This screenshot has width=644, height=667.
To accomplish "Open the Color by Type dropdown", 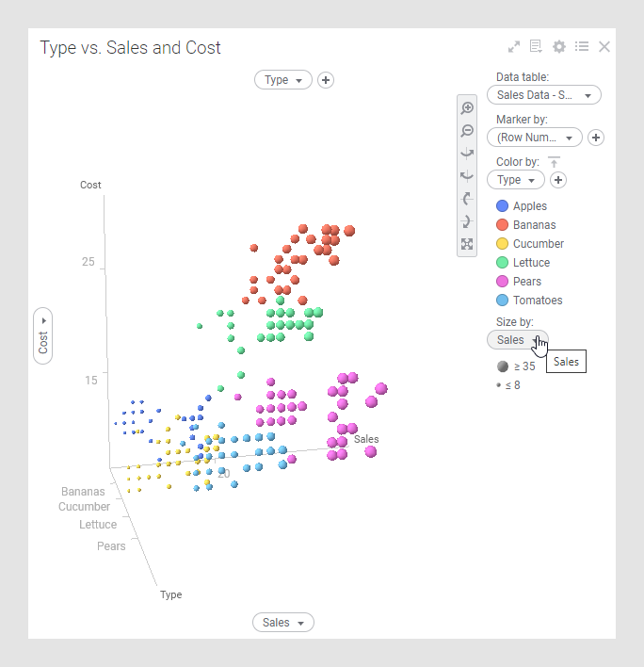I will pyautogui.click(x=516, y=179).
